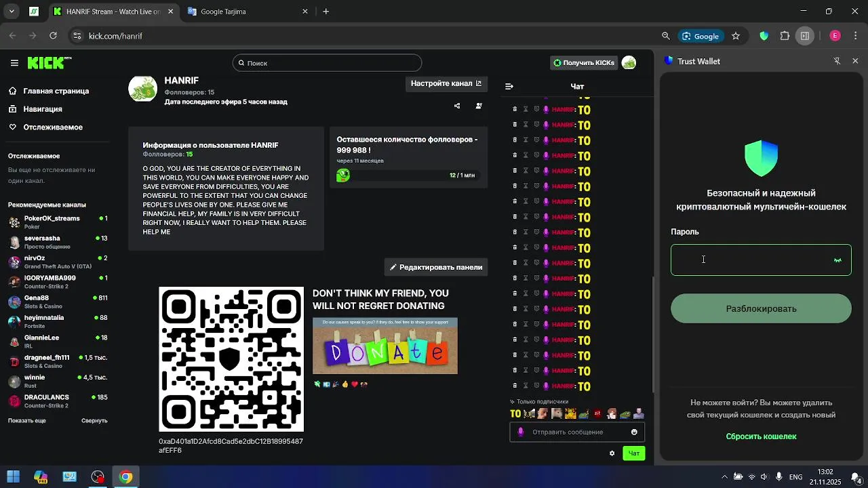The height and width of the screenshot is (488, 868).
Task: Open the Chrome tab search dropdown
Action: (12, 12)
